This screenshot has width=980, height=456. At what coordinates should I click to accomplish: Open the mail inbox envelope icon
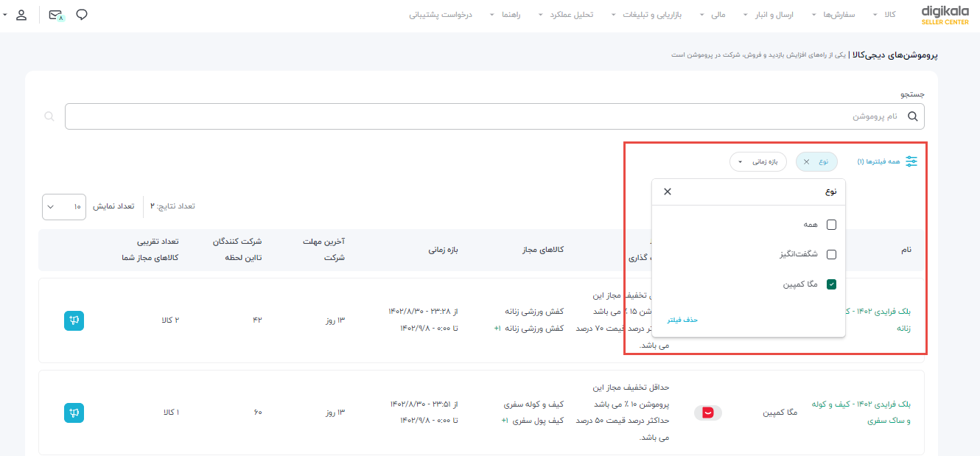click(x=56, y=15)
